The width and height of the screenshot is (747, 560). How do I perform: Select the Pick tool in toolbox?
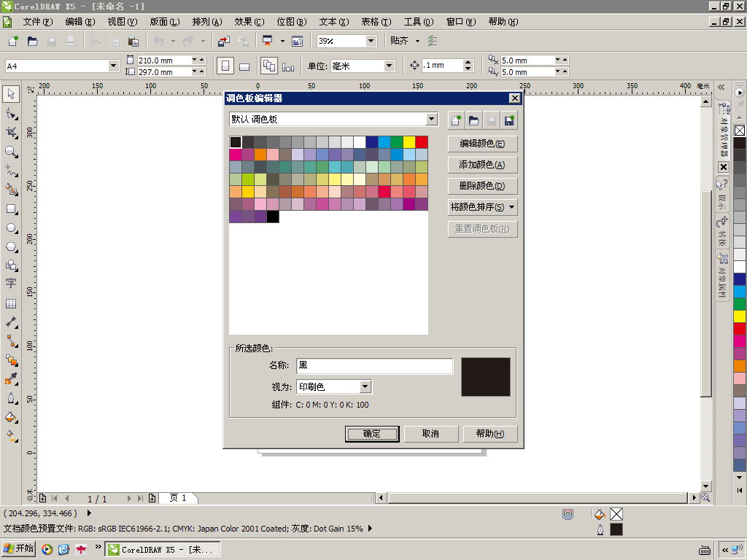[11, 94]
